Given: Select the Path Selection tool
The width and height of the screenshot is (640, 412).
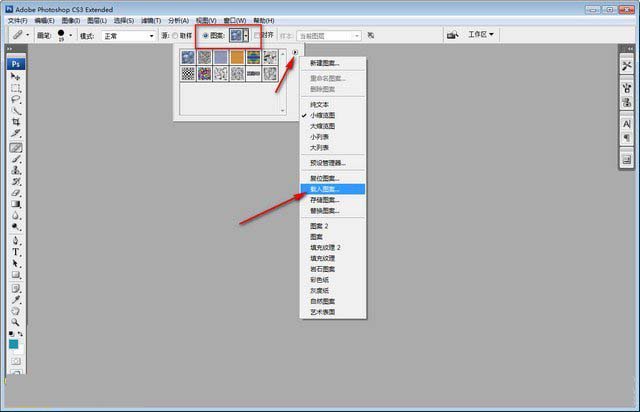Looking at the screenshot, I should [16, 264].
